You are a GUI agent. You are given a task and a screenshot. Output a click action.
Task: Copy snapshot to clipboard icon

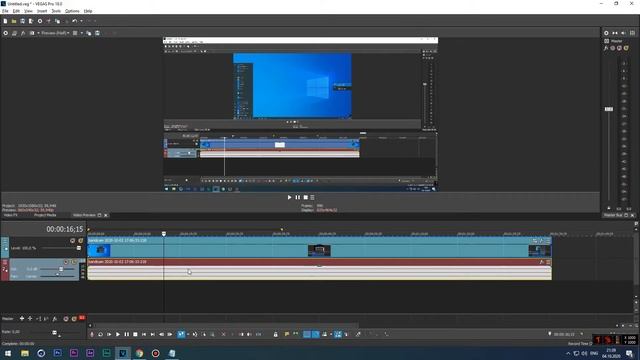pos(89,33)
